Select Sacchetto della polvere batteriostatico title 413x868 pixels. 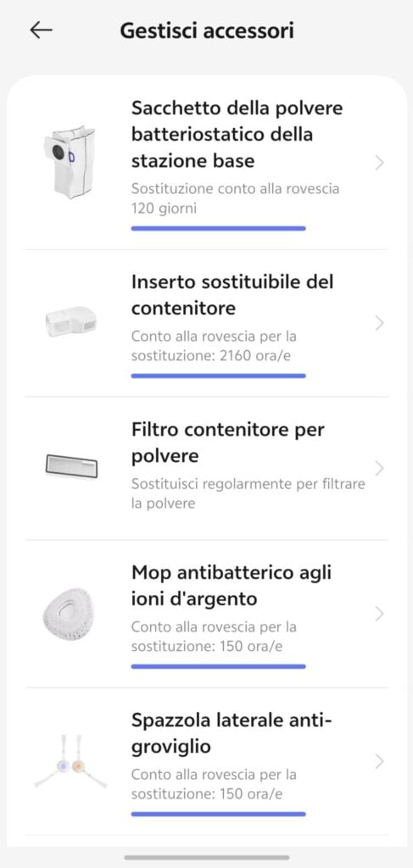(x=237, y=135)
